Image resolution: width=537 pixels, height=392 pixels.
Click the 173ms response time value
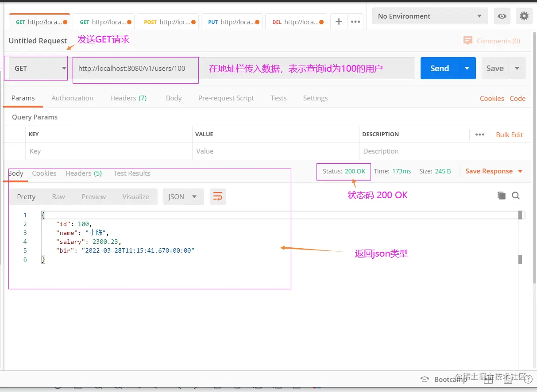(401, 171)
